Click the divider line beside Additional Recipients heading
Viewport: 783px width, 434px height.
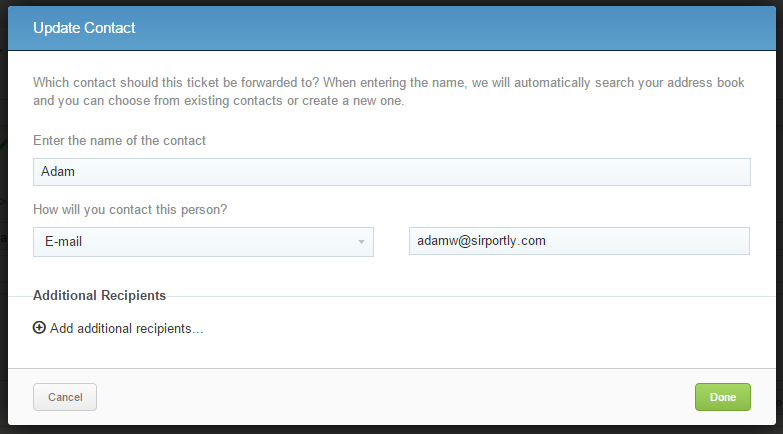click(x=470, y=296)
